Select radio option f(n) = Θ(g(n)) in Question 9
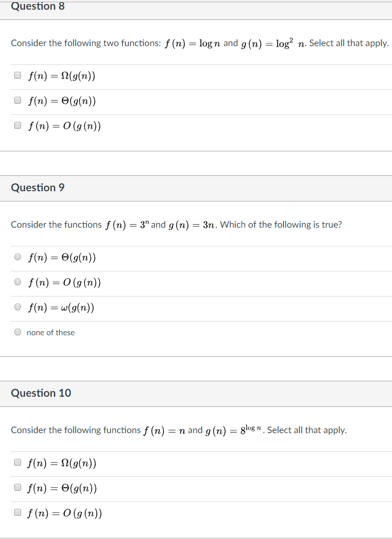The height and width of the screenshot is (539, 392). pos(17,257)
